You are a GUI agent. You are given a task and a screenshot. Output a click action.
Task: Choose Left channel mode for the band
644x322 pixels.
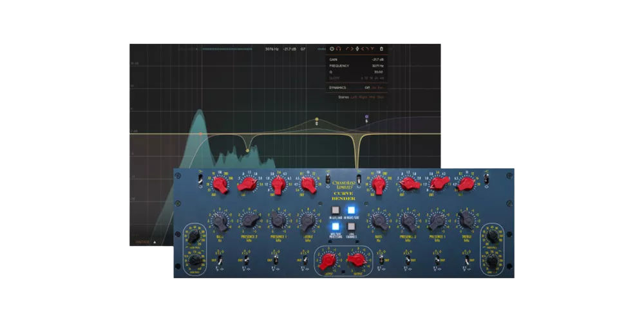[354, 97]
